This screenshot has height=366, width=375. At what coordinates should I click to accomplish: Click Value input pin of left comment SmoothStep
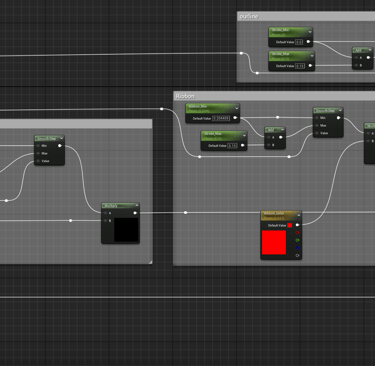[38, 161]
